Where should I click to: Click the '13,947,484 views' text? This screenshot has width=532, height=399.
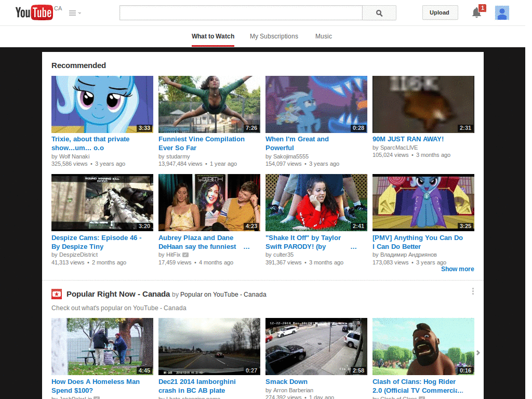click(180, 164)
